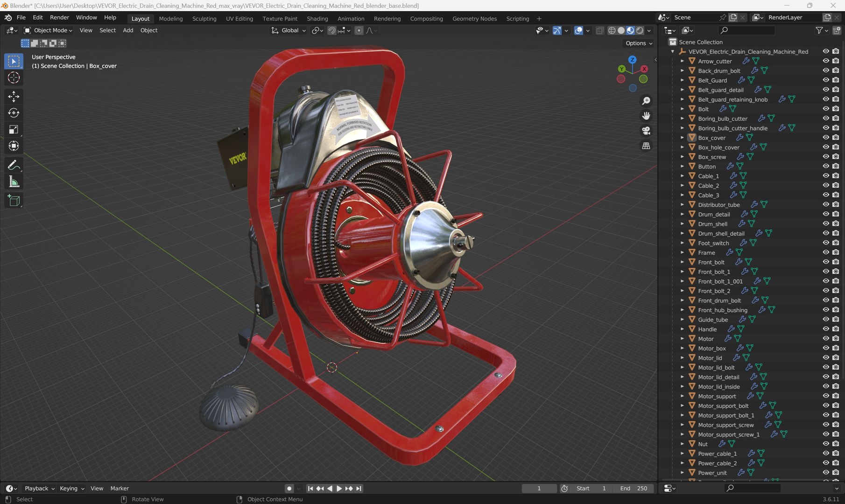The image size is (845, 504).
Task: Click the outliner search field
Action: pyautogui.click(x=747, y=30)
